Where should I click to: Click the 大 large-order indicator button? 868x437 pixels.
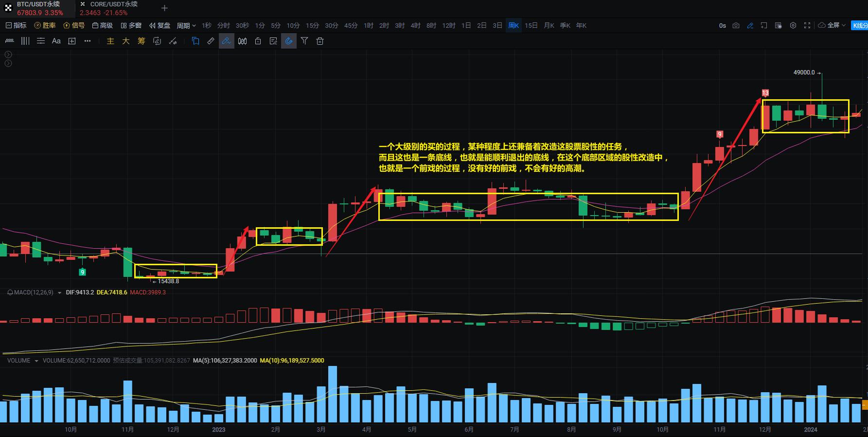pyautogui.click(x=126, y=41)
